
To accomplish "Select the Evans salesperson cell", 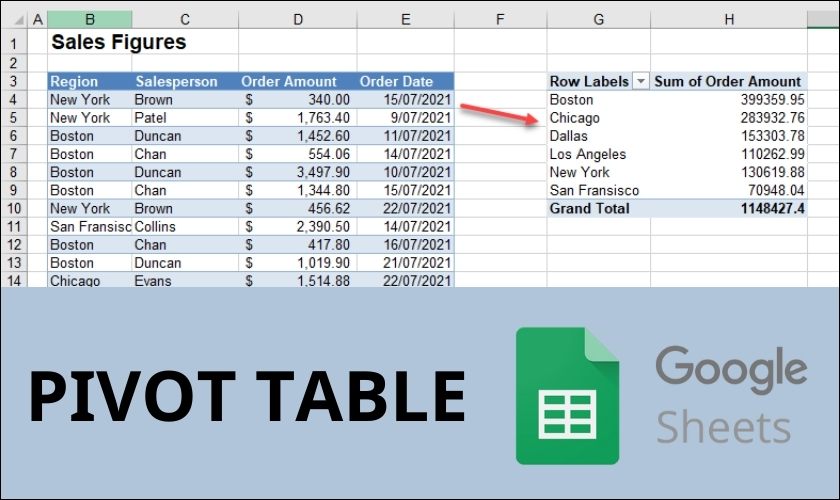I will [185, 280].
